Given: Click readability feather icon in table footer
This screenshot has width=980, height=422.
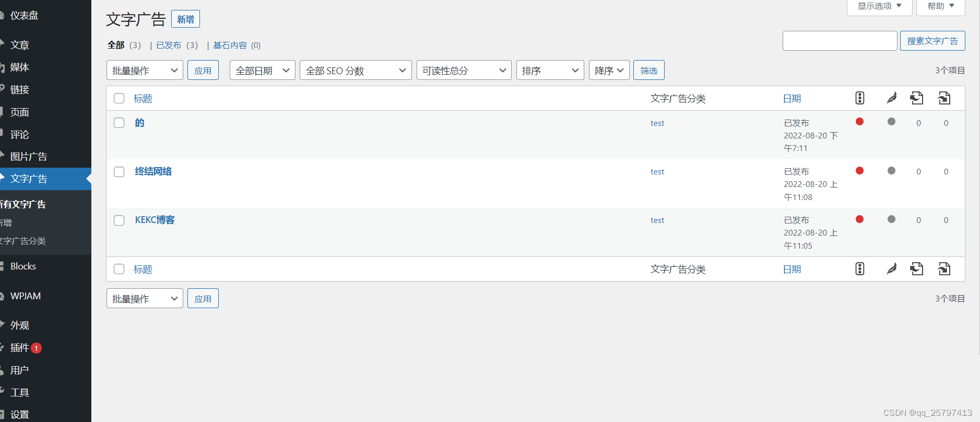Looking at the screenshot, I should click(x=892, y=269).
